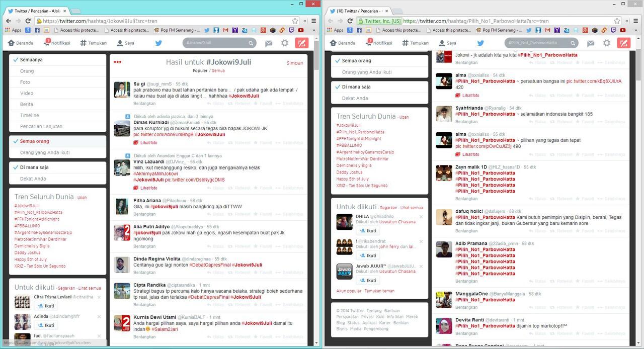Select Semuanya result filter

point(58,60)
